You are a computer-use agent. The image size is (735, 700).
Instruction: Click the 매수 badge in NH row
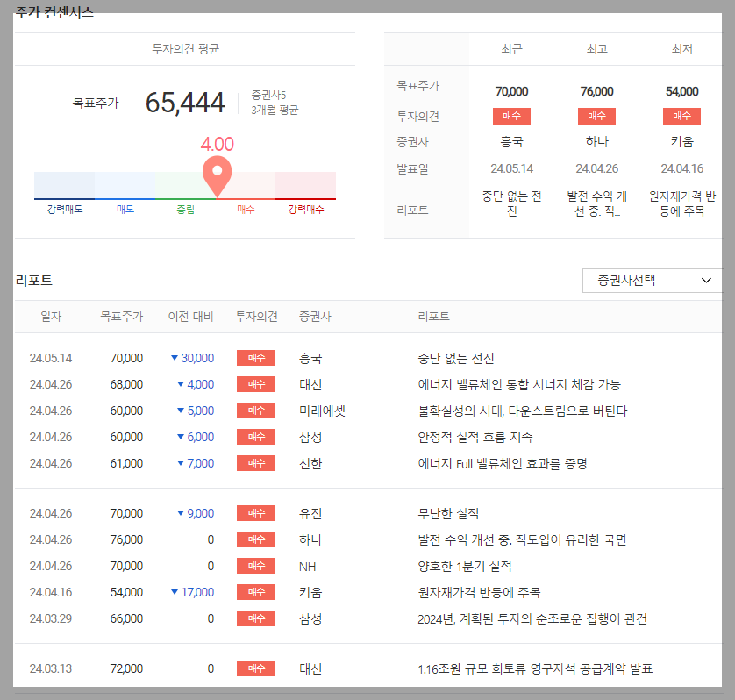(256, 566)
